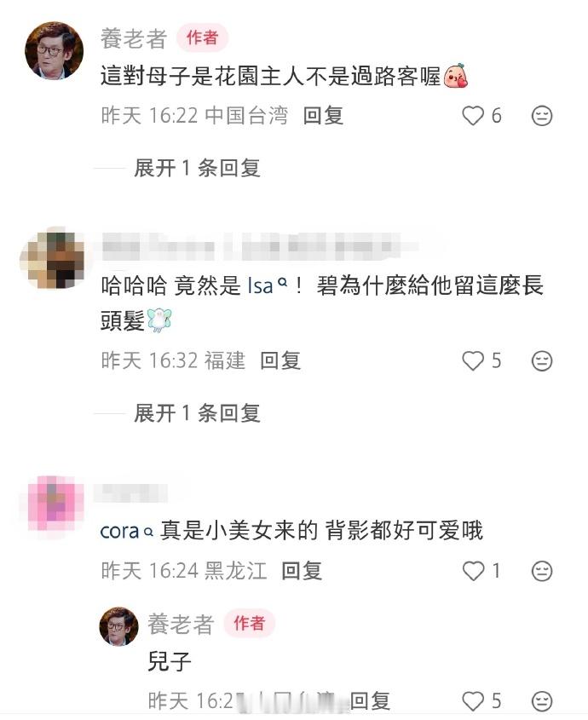Like the cora 小美女 comment
This screenshot has width=588, height=720.
click(473, 571)
